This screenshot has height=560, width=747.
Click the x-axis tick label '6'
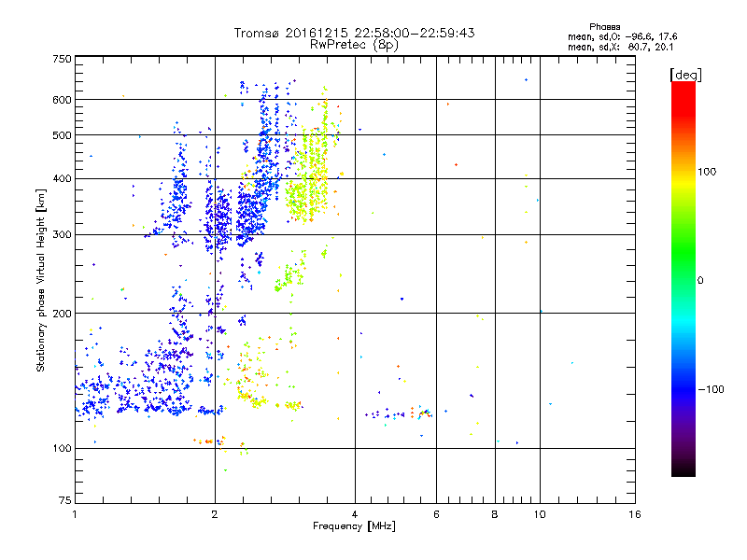point(436,514)
